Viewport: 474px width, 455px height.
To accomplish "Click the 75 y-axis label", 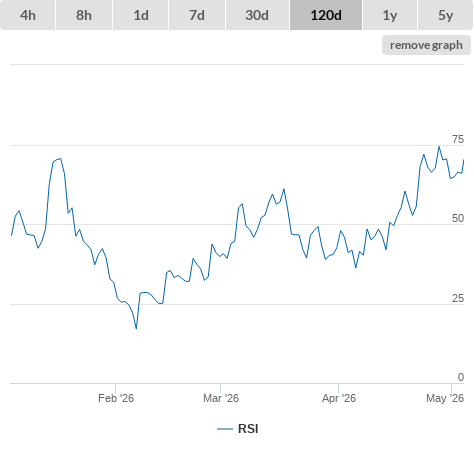I will [x=458, y=139].
